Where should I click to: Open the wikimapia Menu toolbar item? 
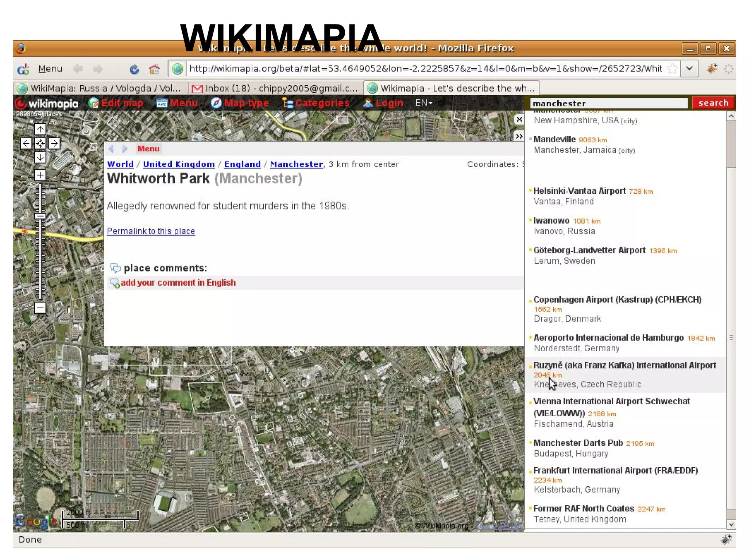177,103
